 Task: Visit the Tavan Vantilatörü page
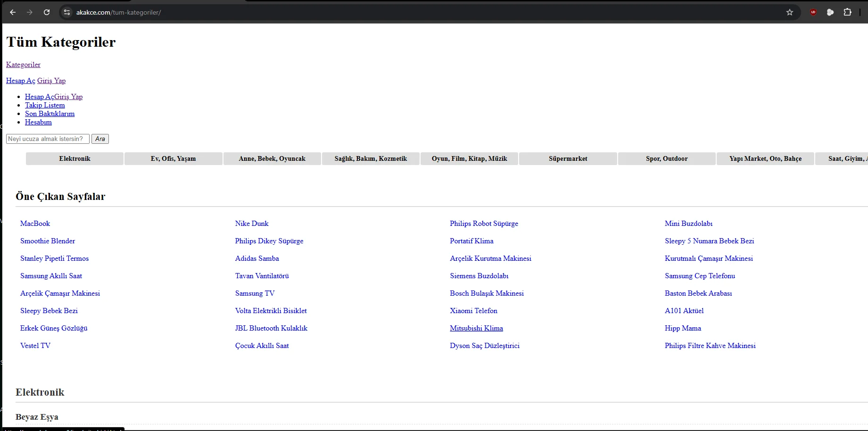point(262,276)
